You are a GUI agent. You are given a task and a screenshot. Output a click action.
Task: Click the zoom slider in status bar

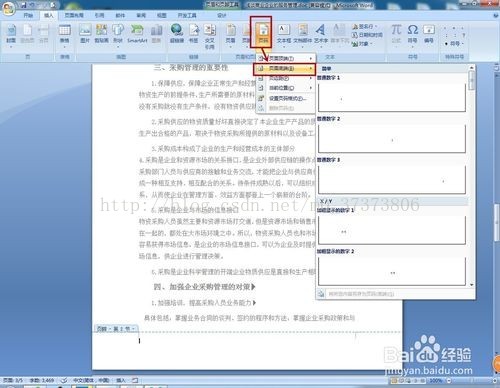point(471,380)
